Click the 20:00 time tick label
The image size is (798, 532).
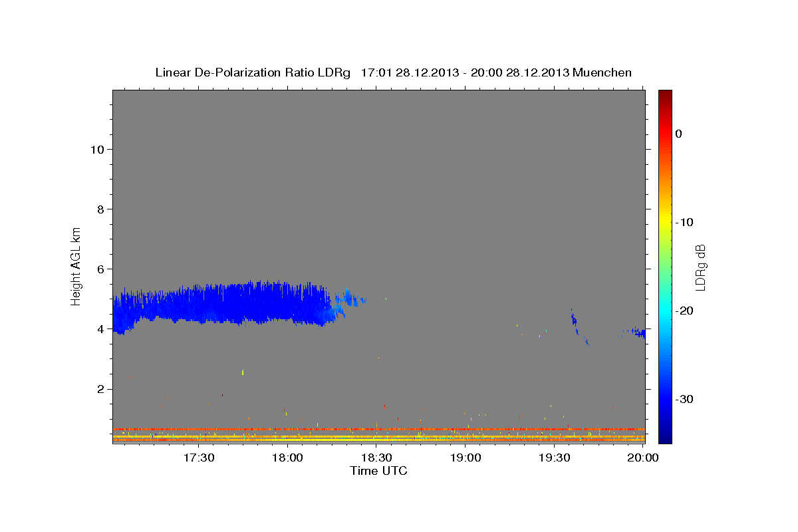[643, 458]
